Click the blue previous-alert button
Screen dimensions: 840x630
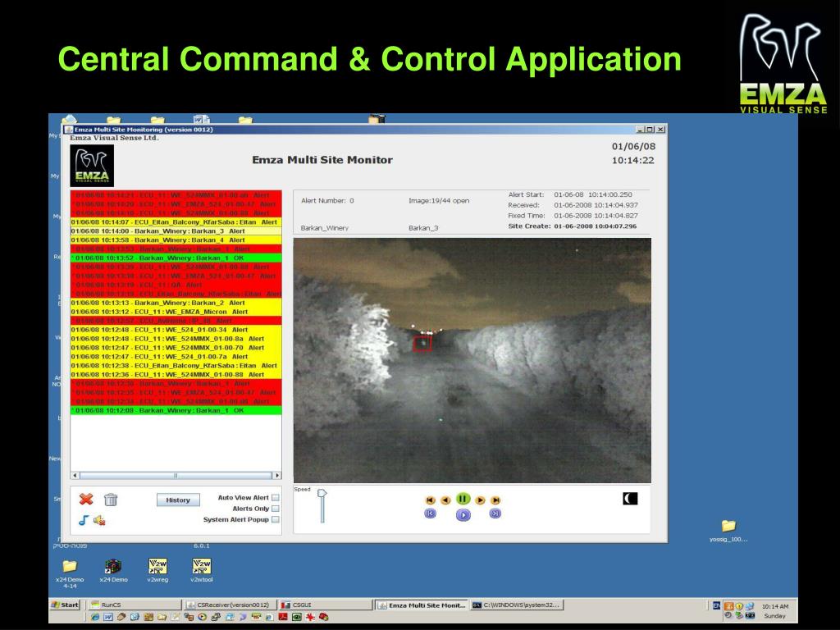[430, 514]
